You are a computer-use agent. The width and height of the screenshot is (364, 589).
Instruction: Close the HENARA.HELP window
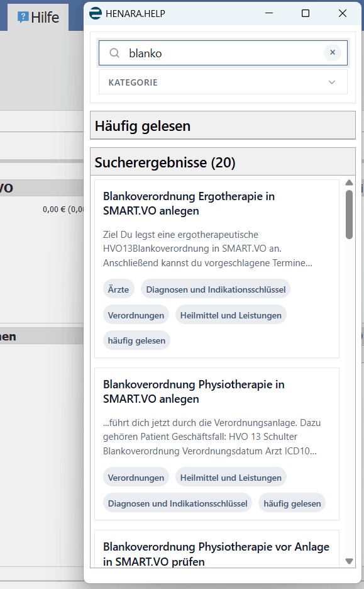click(x=342, y=13)
